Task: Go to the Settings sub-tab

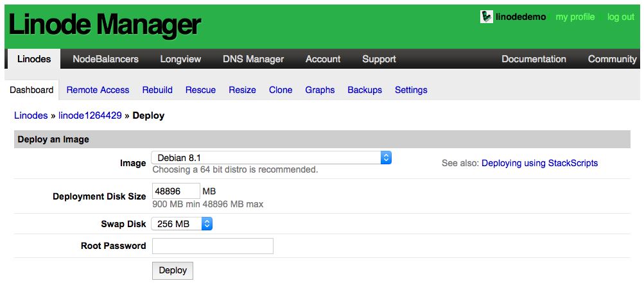Action: (411, 90)
